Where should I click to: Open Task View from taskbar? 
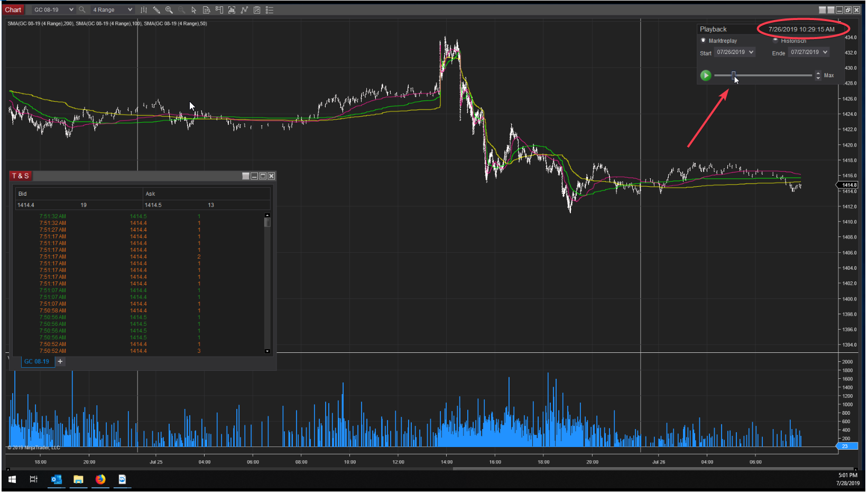click(34, 479)
